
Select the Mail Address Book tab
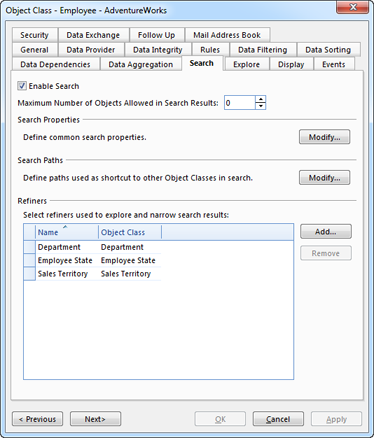click(x=227, y=35)
